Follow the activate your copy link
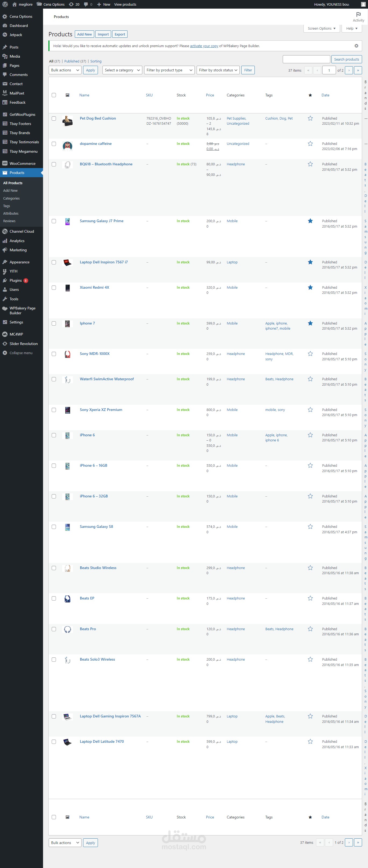Viewport: 368px width, 868px height. pos(204,46)
